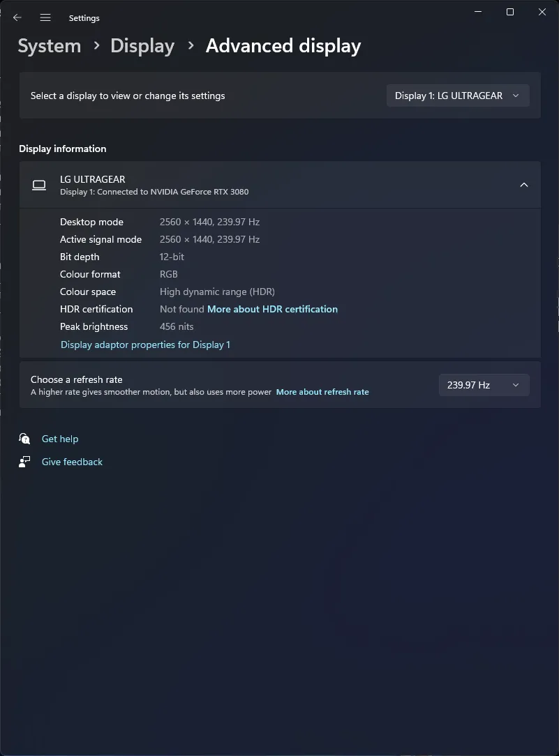The width and height of the screenshot is (559, 756).
Task: Click the monitor icon beside LG ULTRAGEAR
Action: 39,185
